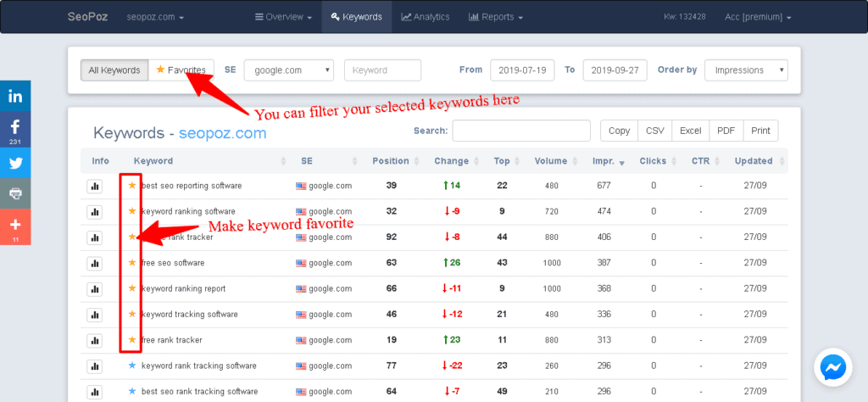
Task: Share page on Twitter
Action: tap(15, 163)
